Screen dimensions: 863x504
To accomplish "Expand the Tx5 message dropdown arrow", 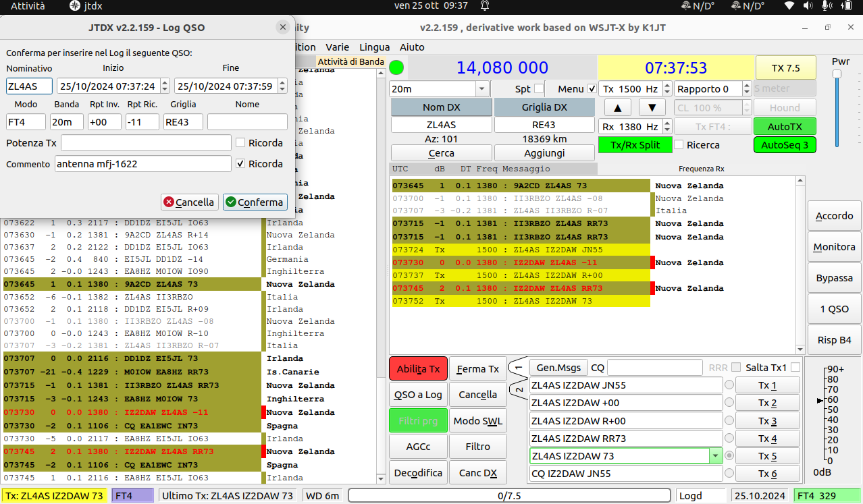I will [x=716, y=455].
